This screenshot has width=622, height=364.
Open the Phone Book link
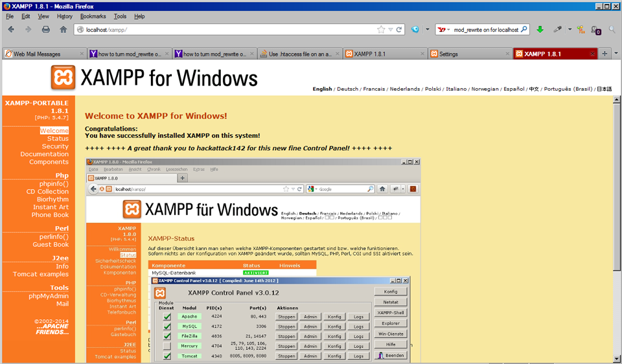point(51,214)
